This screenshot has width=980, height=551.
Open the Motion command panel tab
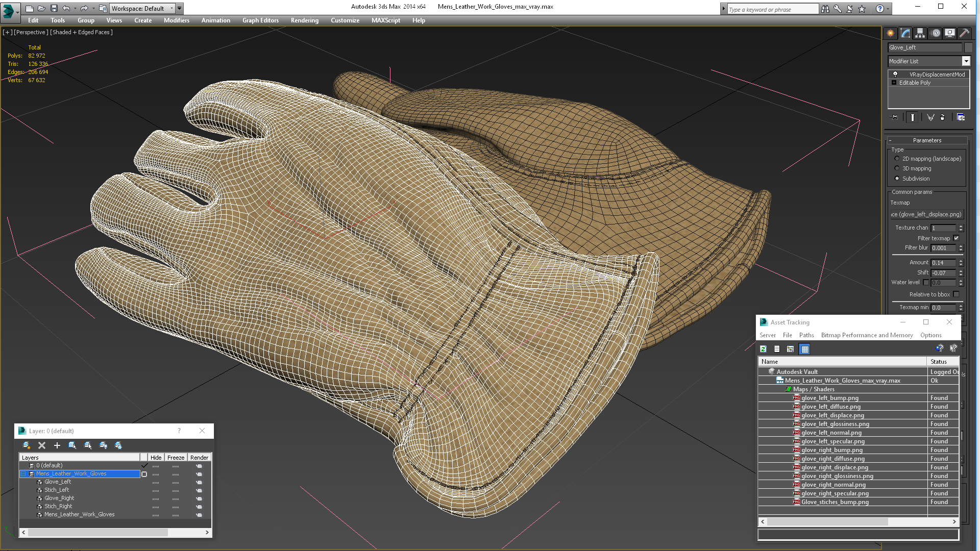[x=936, y=33]
